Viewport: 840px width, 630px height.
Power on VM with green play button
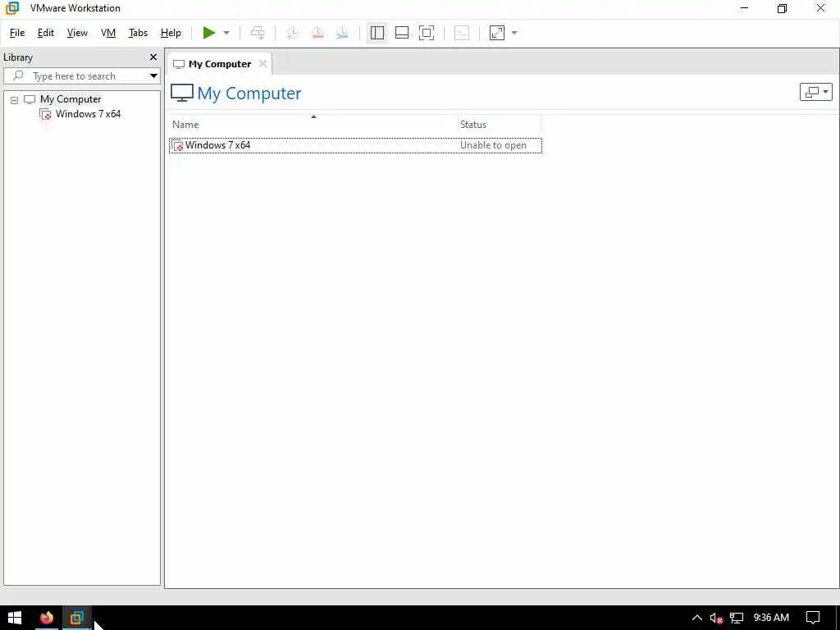coord(209,33)
